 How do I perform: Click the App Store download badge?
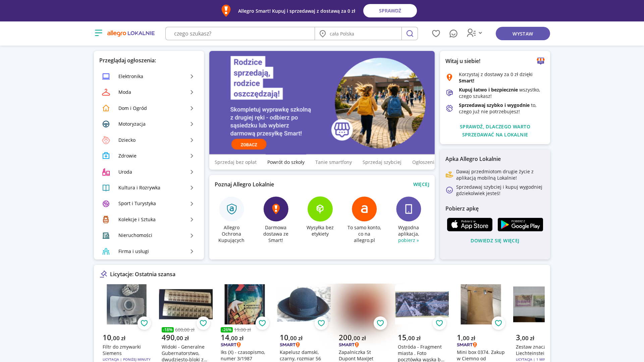click(x=470, y=225)
